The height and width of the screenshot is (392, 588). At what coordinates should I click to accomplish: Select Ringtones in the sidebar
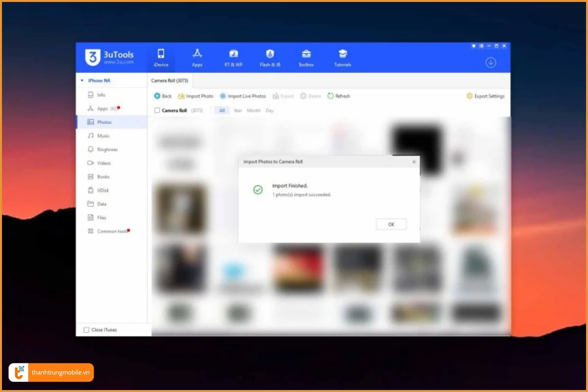tap(107, 149)
